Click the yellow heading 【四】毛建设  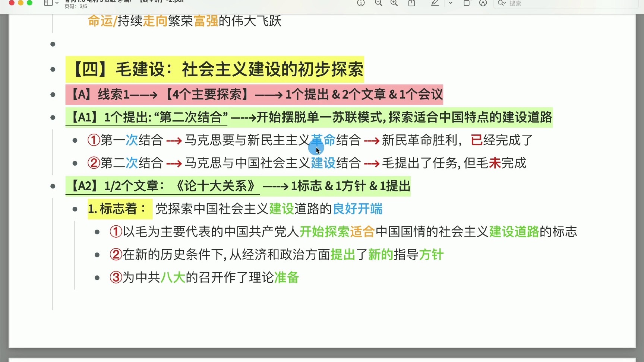pyautogui.click(x=215, y=69)
